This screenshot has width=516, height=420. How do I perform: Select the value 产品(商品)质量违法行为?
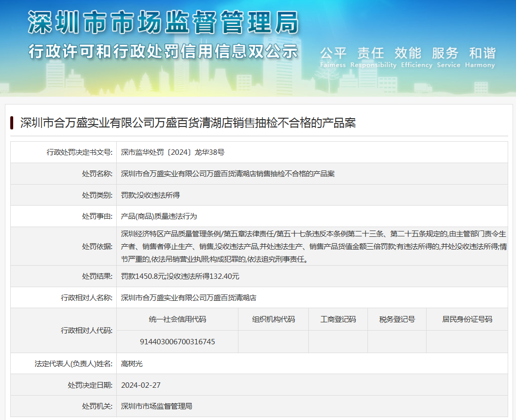click(159, 216)
